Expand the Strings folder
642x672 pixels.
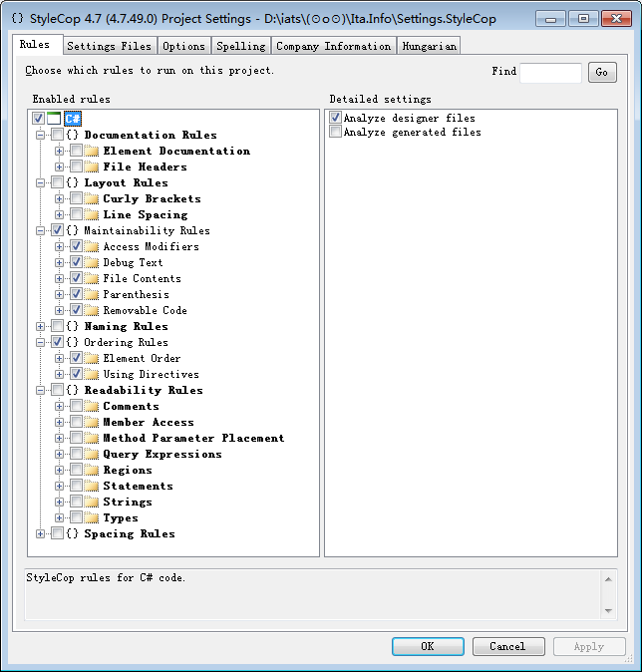(59, 502)
